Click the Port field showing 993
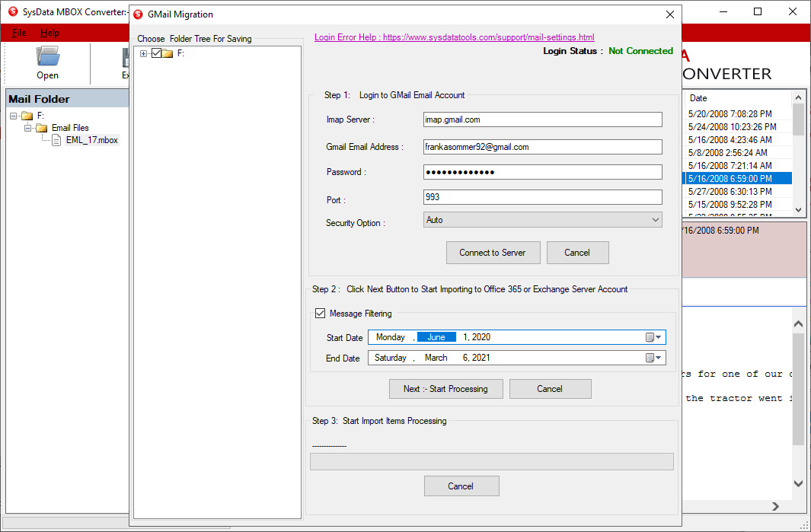 point(542,197)
